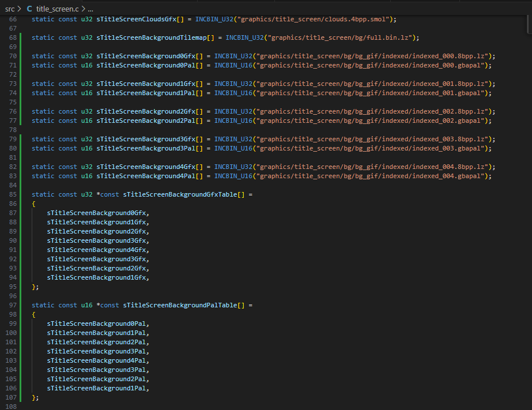
Task: Click the green change bar beside line 79
Action: (20, 139)
